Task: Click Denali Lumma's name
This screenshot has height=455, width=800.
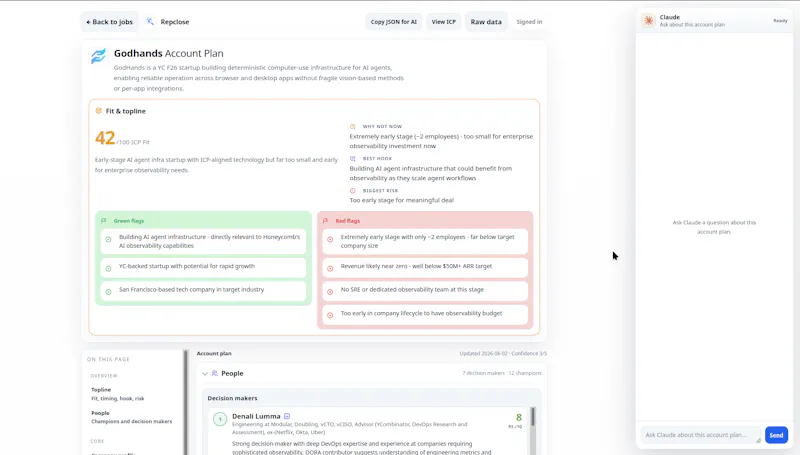Action: (x=256, y=416)
